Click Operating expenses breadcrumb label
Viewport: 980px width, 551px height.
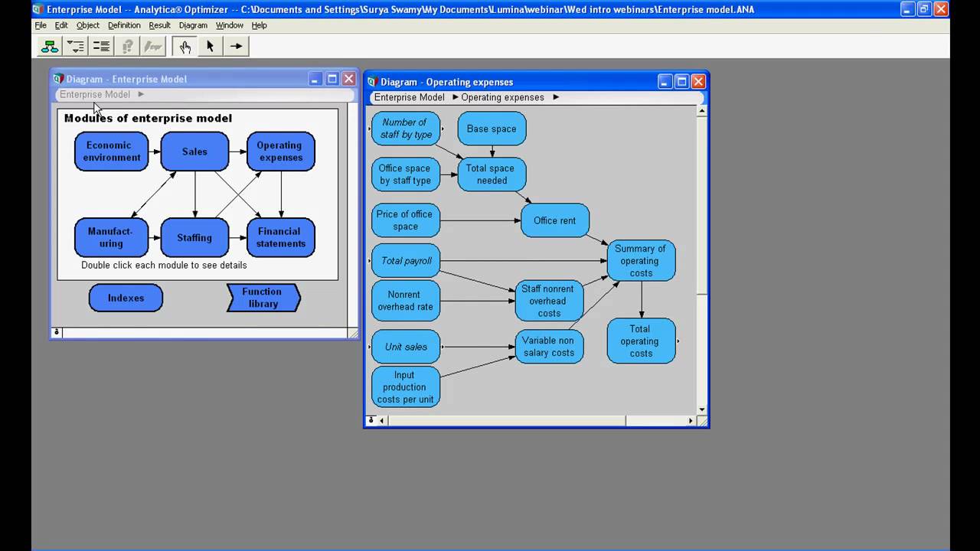502,97
